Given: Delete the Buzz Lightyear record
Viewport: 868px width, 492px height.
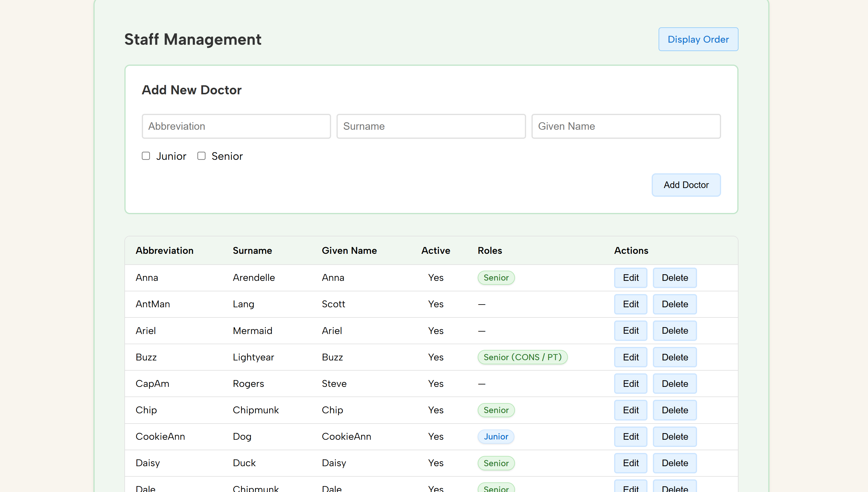Looking at the screenshot, I should tap(675, 357).
